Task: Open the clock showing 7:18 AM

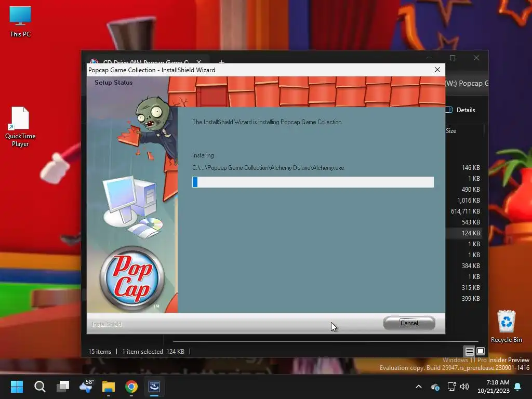Action: coord(494,387)
